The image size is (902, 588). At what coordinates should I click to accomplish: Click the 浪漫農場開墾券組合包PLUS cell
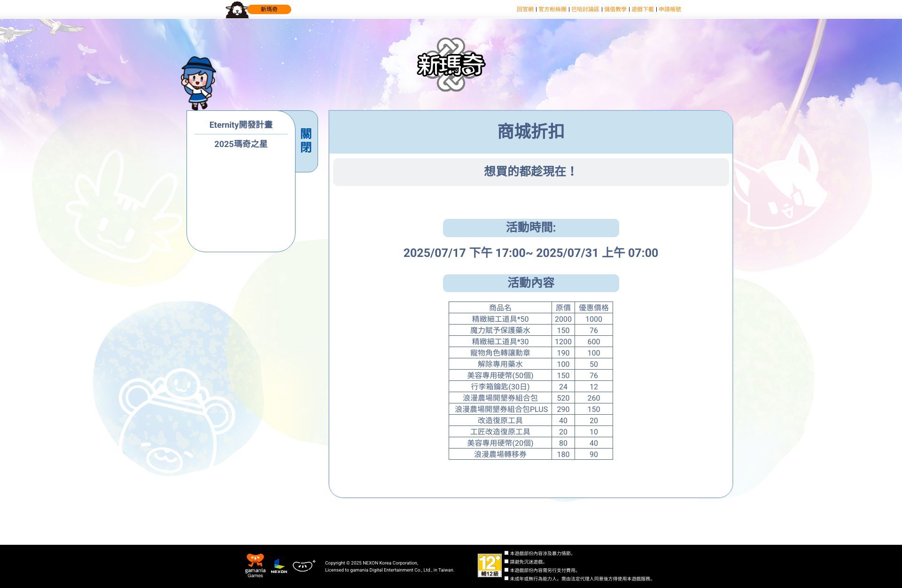pos(500,409)
